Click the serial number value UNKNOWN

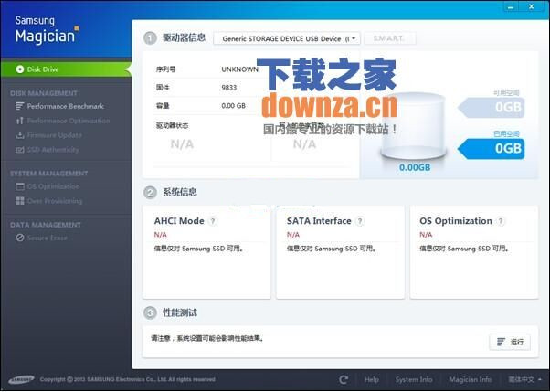point(240,69)
